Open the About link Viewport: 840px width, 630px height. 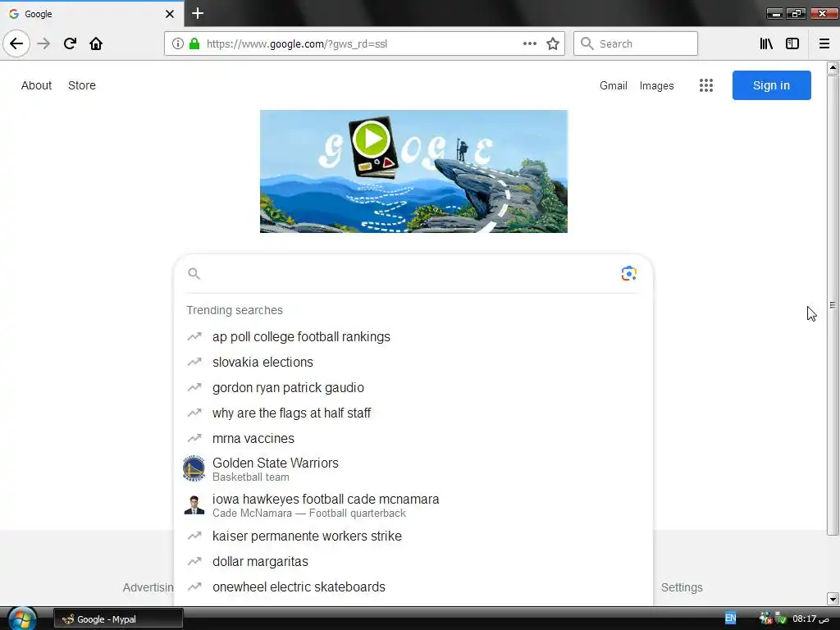tap(36, 85)
